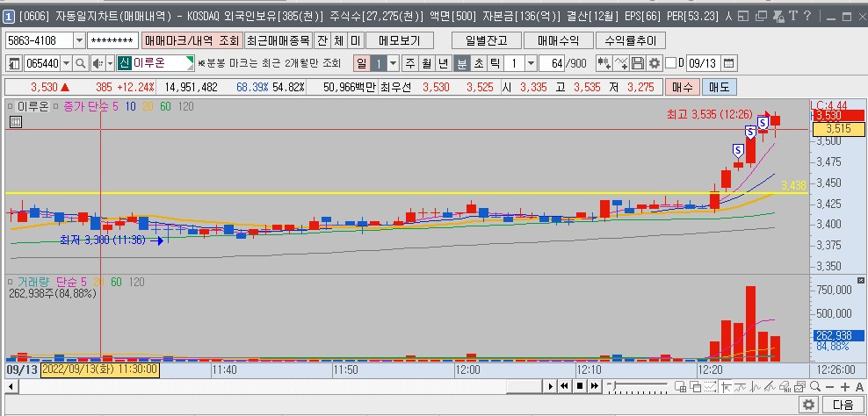
Task: Select the 월 monthly period button
Action: [426, 63]
